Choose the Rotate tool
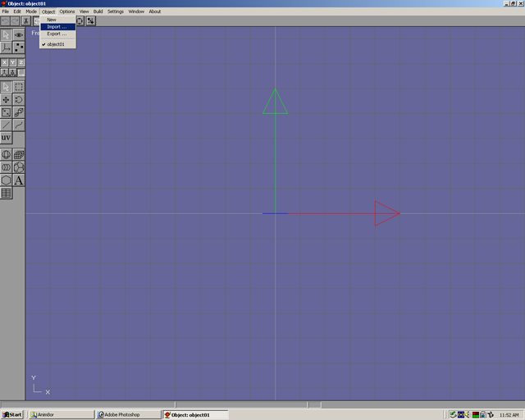Screen dimensions: 525x420 point(19,100)
